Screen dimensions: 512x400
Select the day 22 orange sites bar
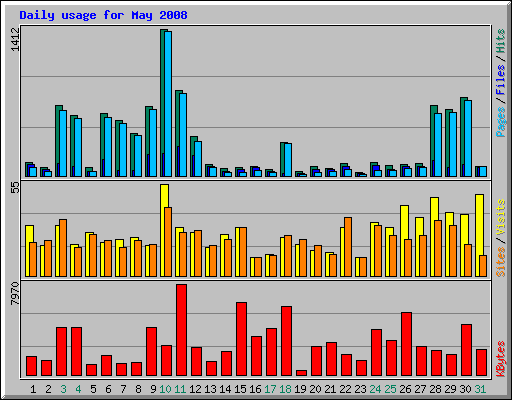(x=348, y=247)
